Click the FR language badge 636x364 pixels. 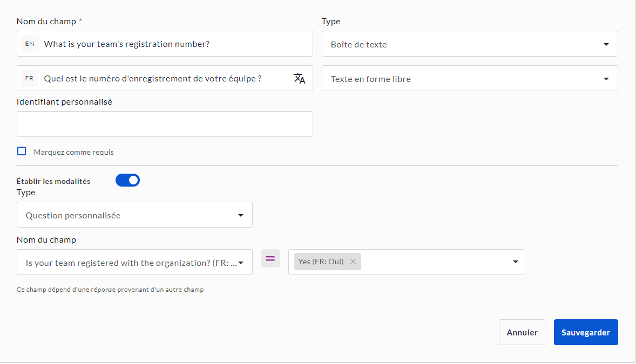coord(30,78)
